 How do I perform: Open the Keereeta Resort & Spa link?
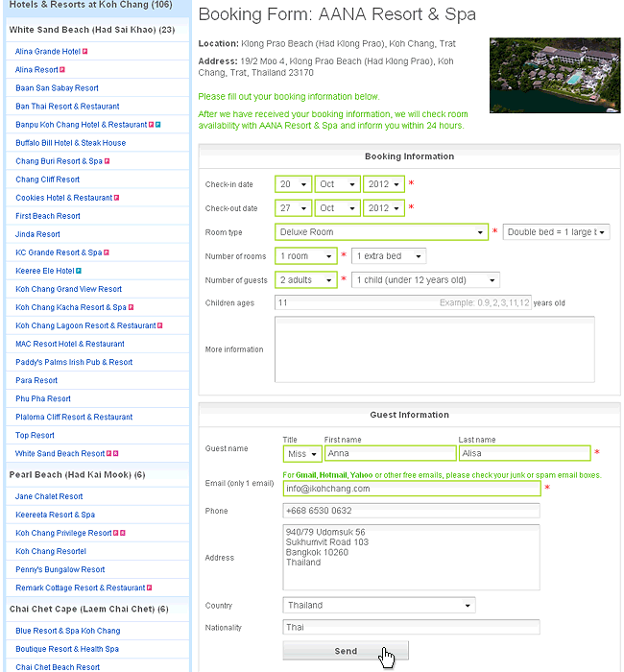[56, 515]
